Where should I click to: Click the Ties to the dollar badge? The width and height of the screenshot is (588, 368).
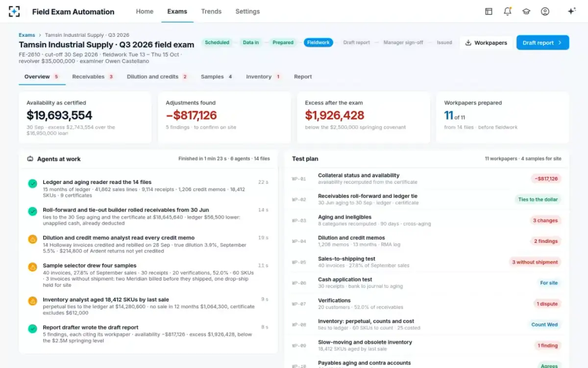[x=538, y=200]
